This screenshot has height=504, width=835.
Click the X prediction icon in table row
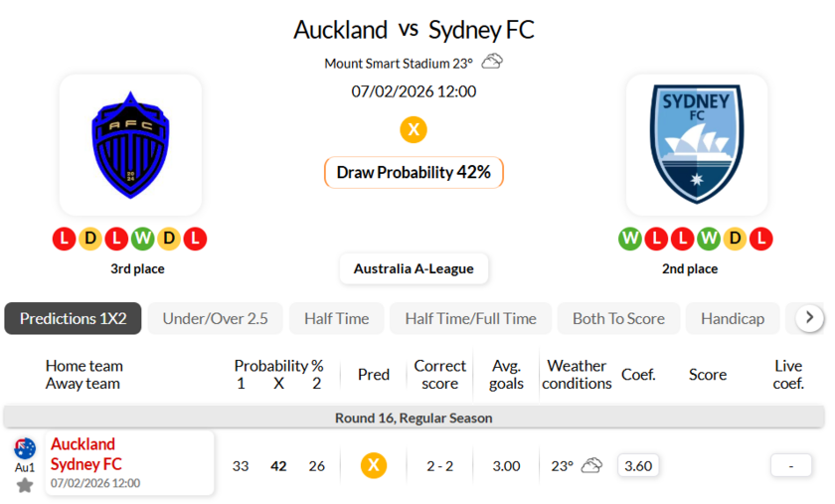tap(374, 465)
